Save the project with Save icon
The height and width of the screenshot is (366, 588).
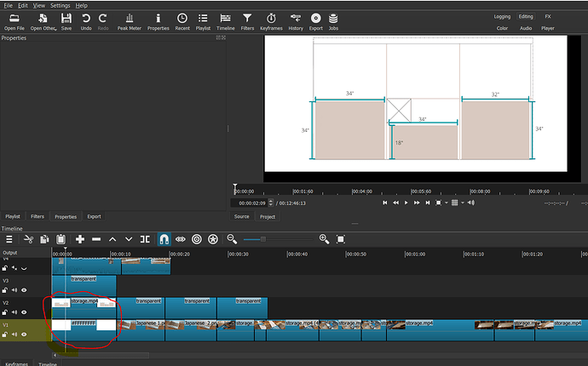(66, 22)
